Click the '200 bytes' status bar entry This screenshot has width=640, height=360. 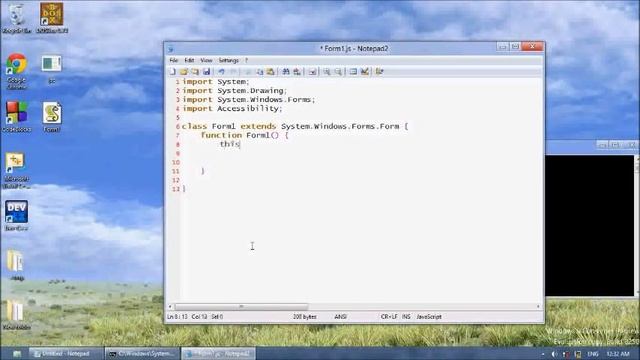coord(304,317)
